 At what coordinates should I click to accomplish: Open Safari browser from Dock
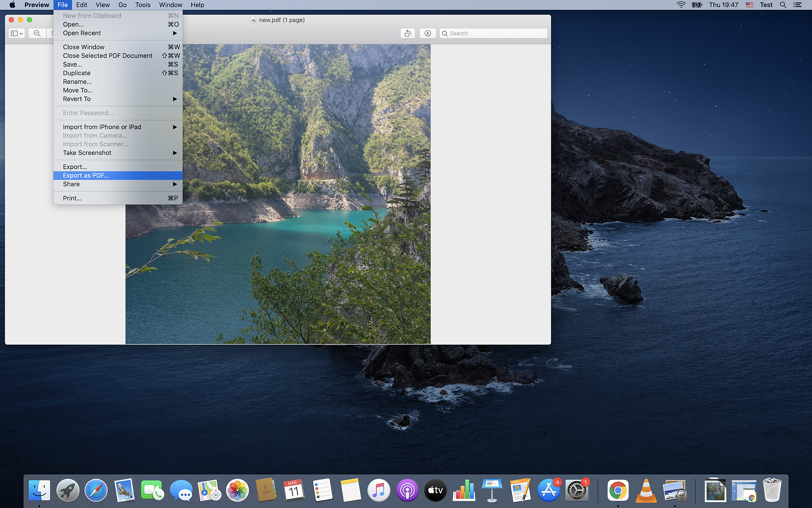95,491
